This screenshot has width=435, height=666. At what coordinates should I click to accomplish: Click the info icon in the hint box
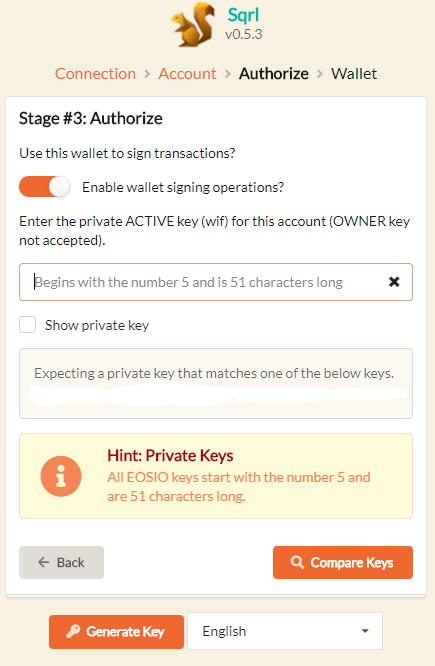coord(61,476)
